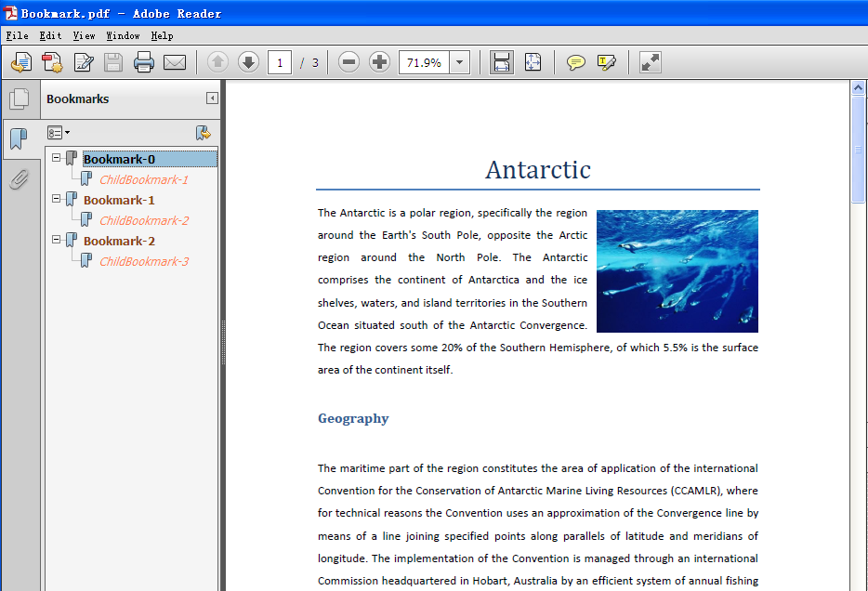Open the View menu
Screen dimensions: 868x591
(84, 35)
